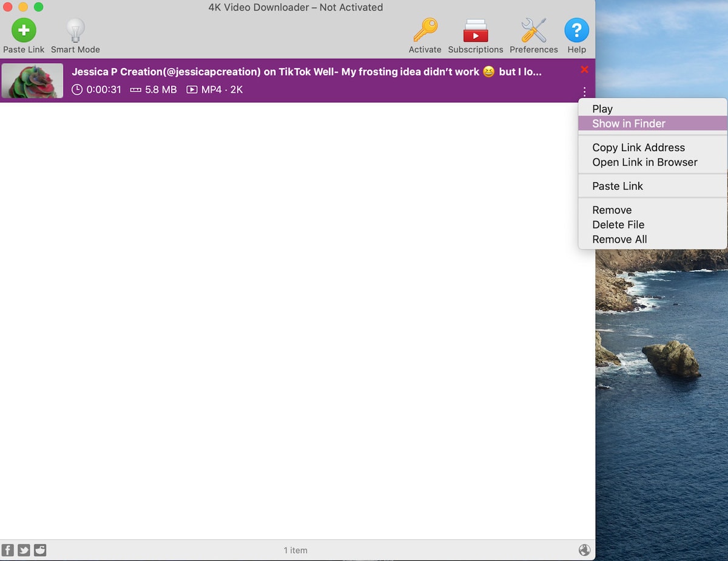Open the Facebook icon in the status bar
Viewport: 728px width, 561px height.
[x=8, y=550]
